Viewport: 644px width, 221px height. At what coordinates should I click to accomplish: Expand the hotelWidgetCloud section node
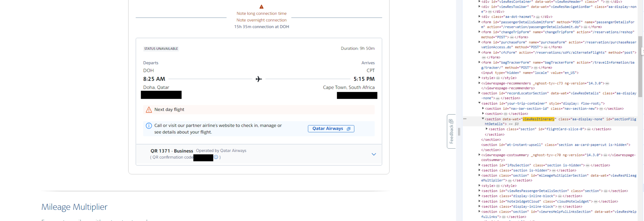coord(479,201)
